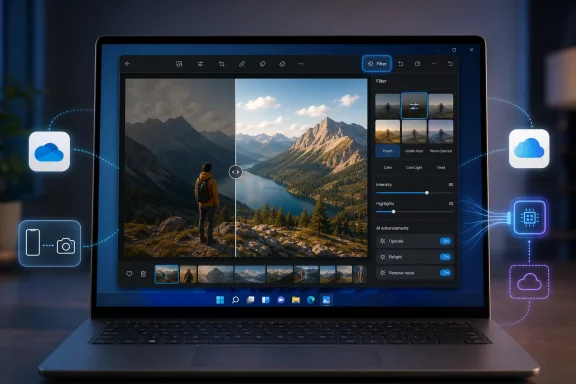Open the ellipsis menu right of the reset icon
This screenshot has width=576, height=384.
(434, 64)
